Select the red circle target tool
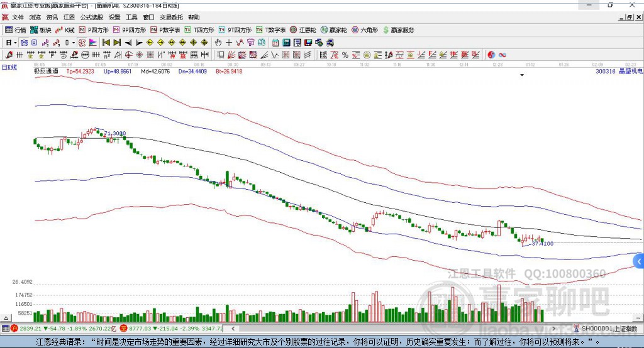 pyautogui.click(x=128, y=55)
